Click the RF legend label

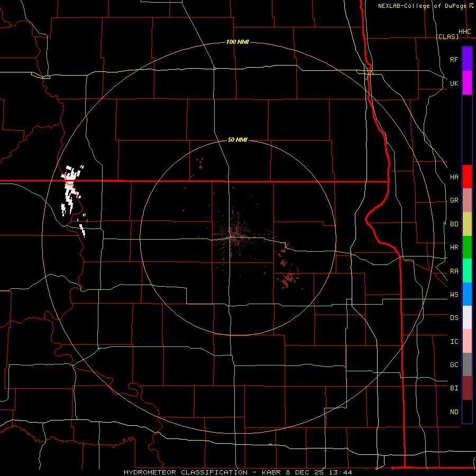coord(454,59)
